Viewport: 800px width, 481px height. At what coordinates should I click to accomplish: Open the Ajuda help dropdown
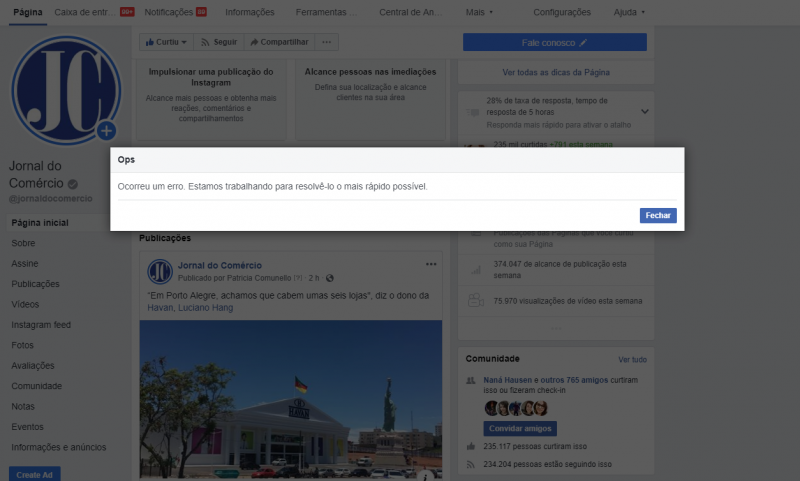point(628,12)
